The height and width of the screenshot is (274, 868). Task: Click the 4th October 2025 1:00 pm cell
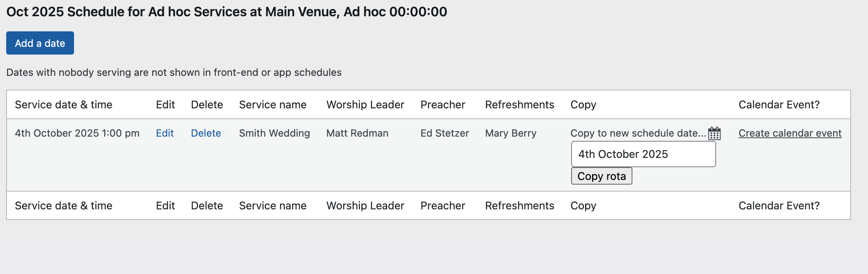pyautogui.click(x=77, y=133)
